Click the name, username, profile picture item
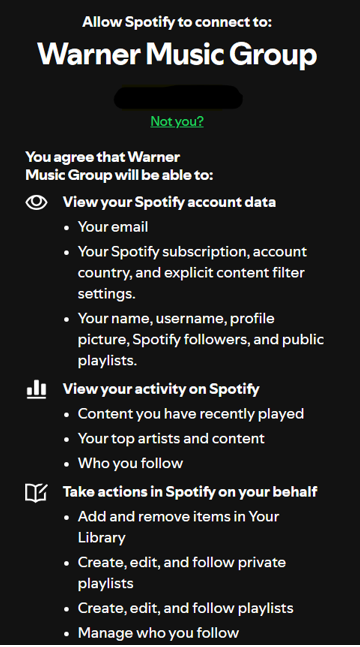The image size is (360, 647). pyautogui.click(x=201, y=339)
